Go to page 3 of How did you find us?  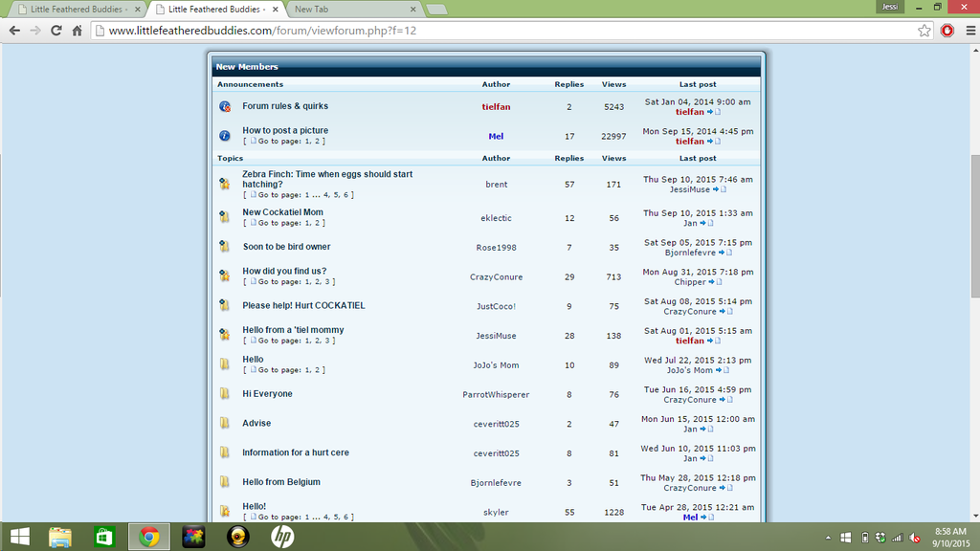[328, 282]
